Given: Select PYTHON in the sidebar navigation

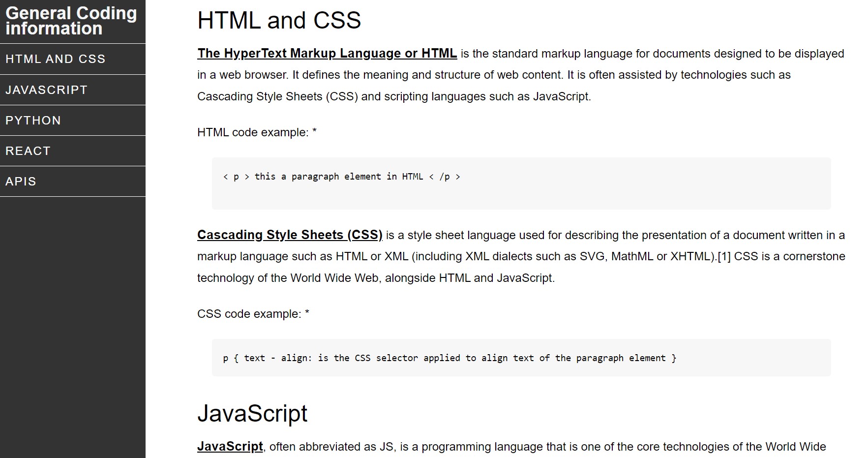Looking at the screenshot, I should 73,121.
